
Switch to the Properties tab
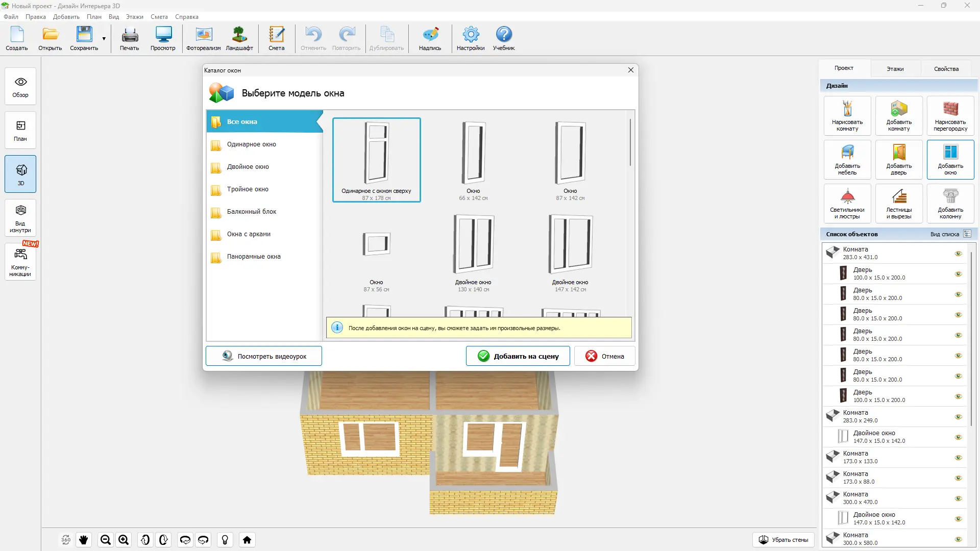point(946,69)
